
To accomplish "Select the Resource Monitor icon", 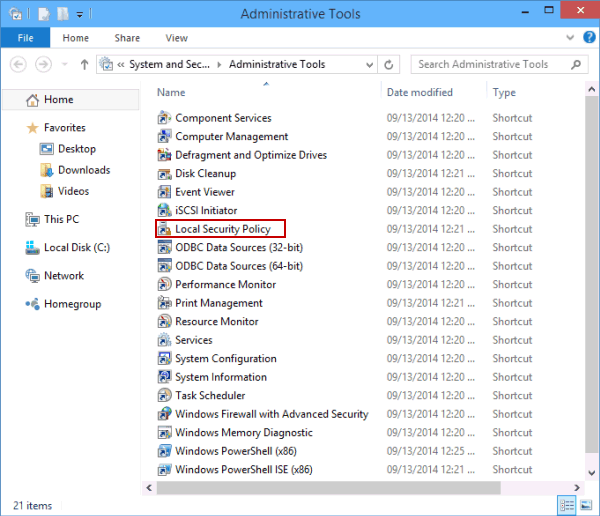I will (x=165, y=321).
